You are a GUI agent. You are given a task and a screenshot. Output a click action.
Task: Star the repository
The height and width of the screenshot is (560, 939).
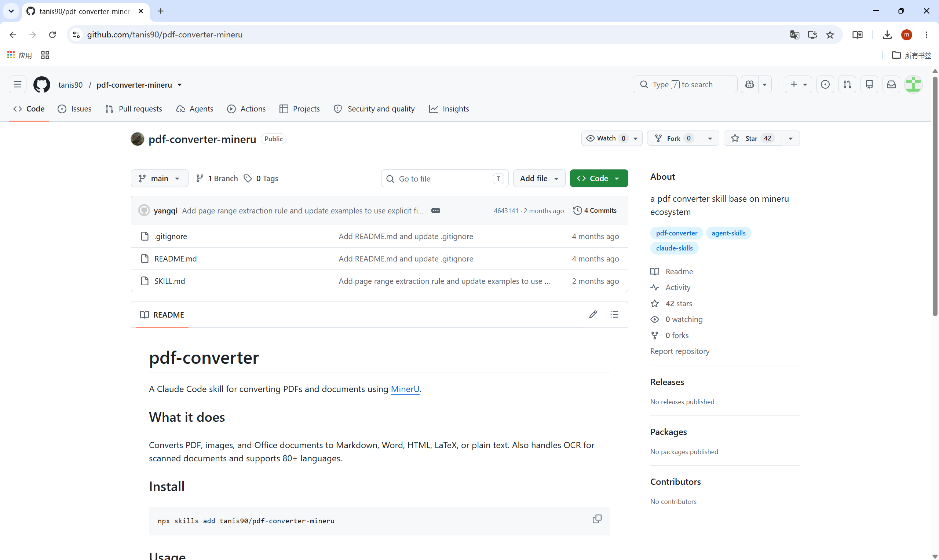752,138
